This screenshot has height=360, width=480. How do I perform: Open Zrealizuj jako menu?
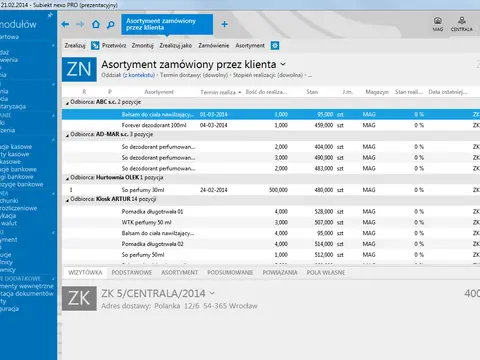point(176,46)
